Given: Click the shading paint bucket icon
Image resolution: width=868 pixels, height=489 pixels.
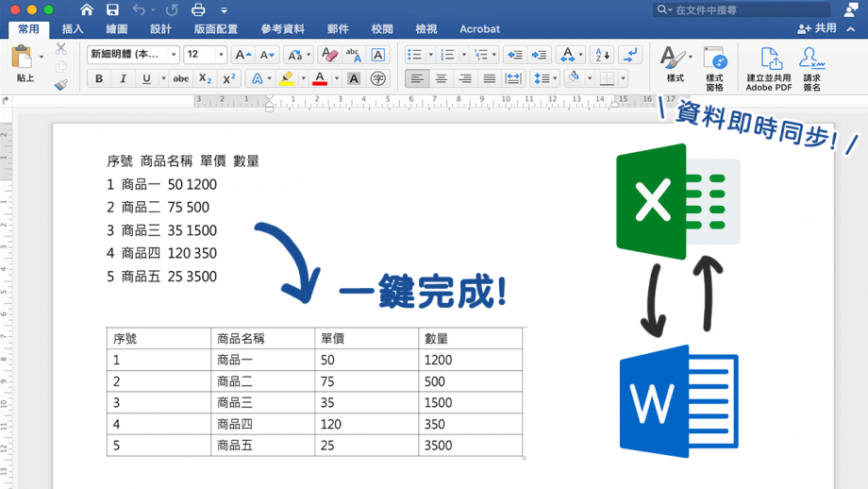Looking at the screenshot, I should pos(574,78).
